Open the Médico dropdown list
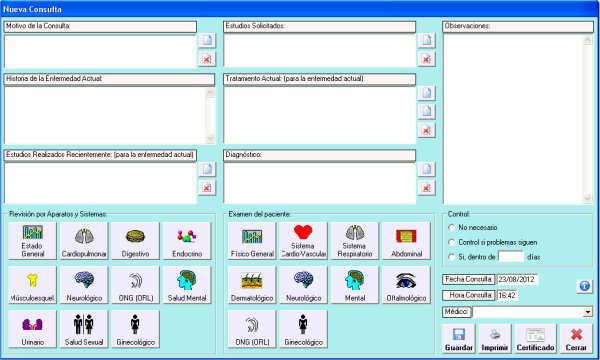 (588, 312)
